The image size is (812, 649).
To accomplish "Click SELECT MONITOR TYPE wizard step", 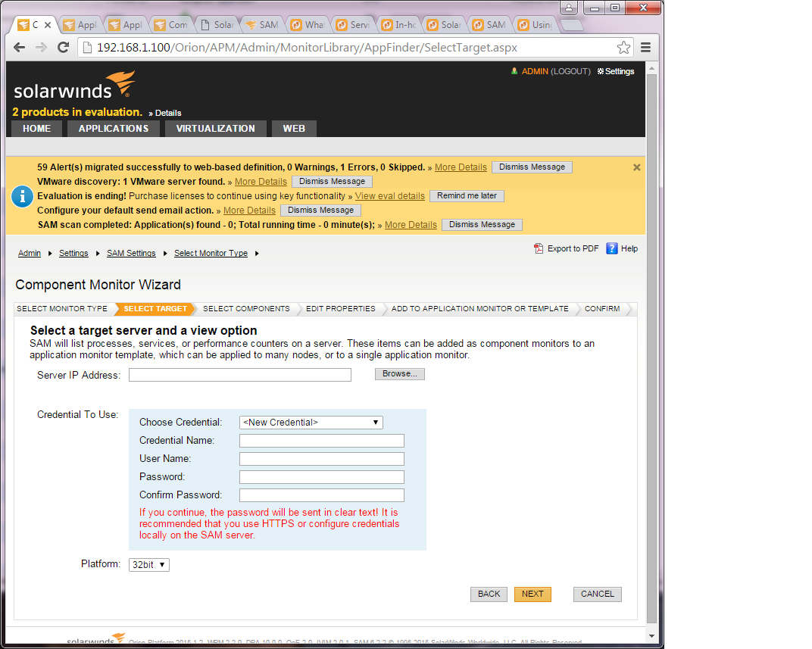I will coord(62,308).
